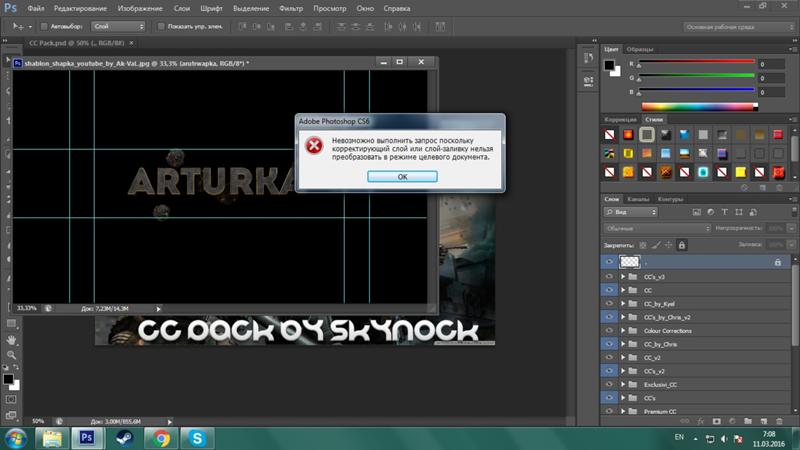This screenshot has width=800, height=450.
Task: Open the 3D panel icon below History
Action: [x=588, y=82]
